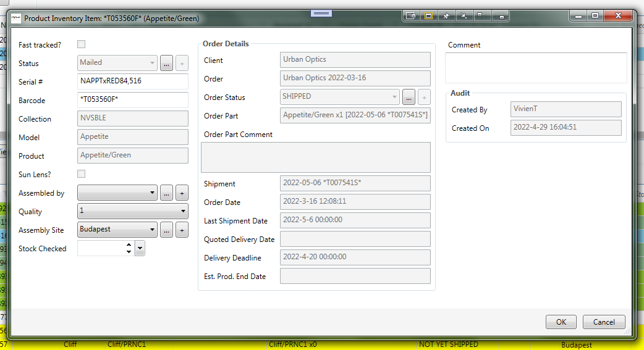Increment Stock Checked with the up arrow
644x350 pixels.
tap(129, 245)
